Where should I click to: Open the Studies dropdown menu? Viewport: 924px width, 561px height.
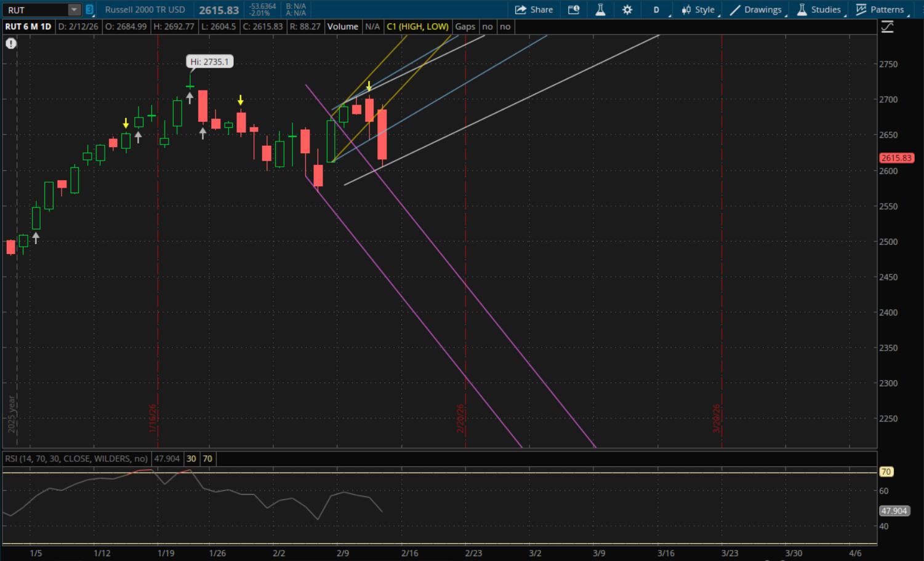pyautogui.click(x=819, y=10)
